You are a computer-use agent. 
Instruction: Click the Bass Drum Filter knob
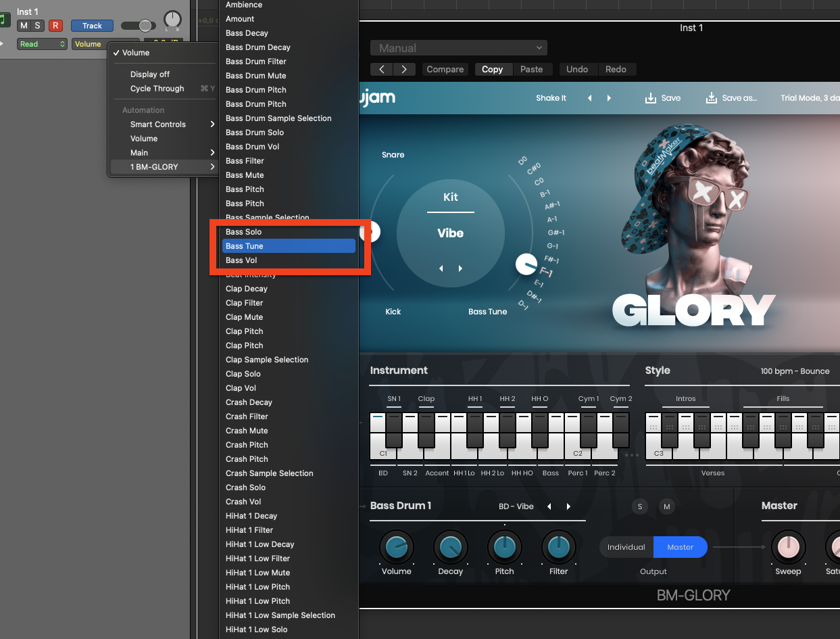[x=558, y=546]
